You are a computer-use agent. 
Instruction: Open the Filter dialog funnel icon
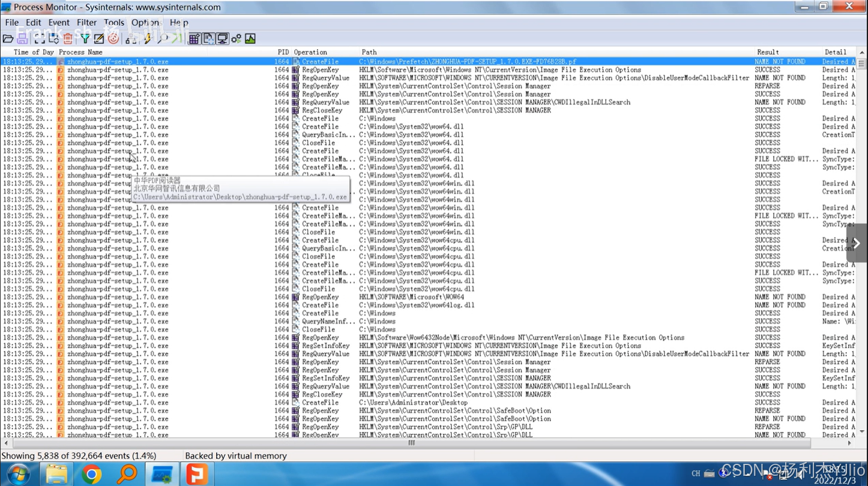click(85, 38)
